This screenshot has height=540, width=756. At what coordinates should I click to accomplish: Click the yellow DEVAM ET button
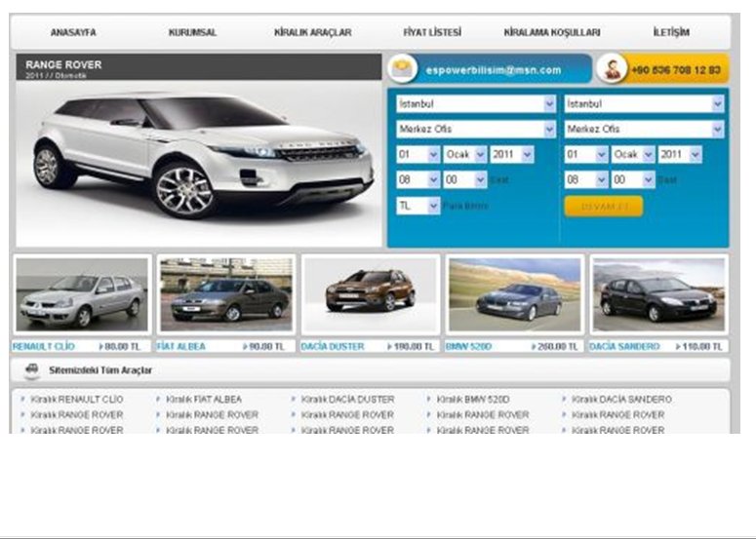[603, 207]
